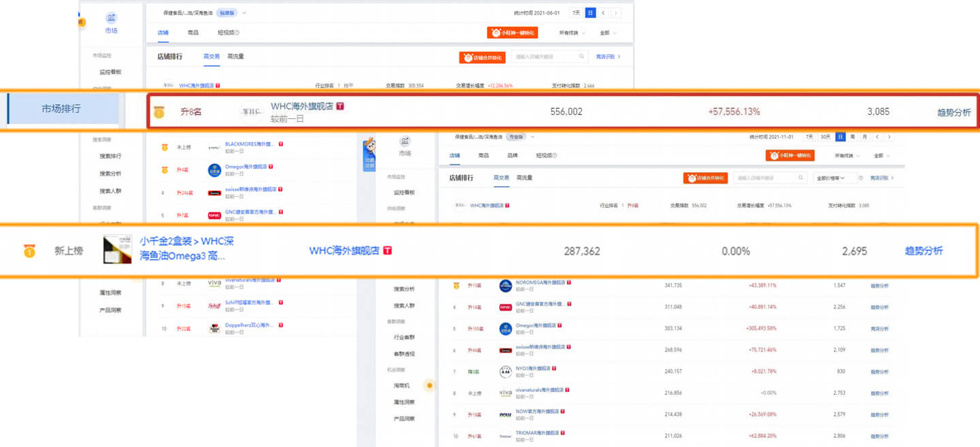
Task: Open 监控看板 in the 2021-06-01 window
Action: pyautogui.click(x=110, y=71)
